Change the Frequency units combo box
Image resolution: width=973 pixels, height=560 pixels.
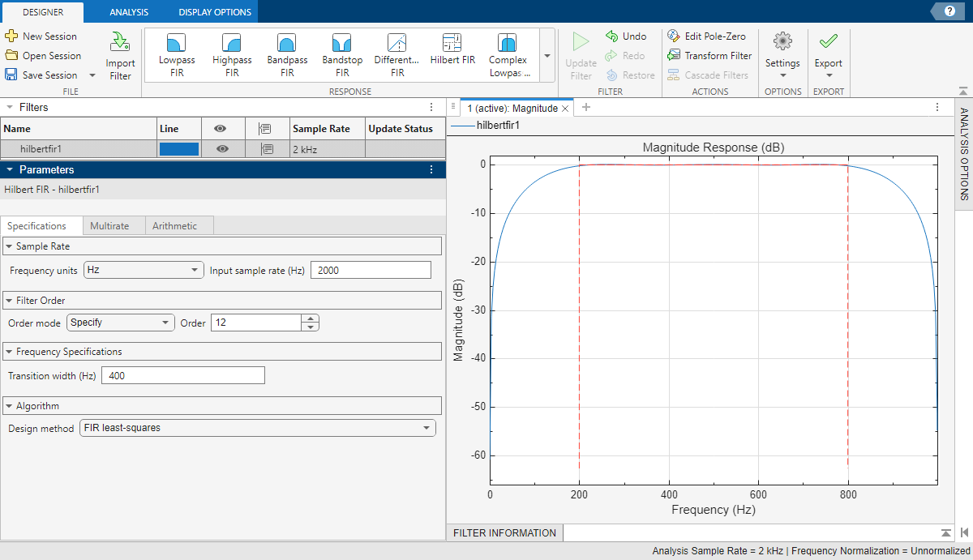click(143, 269)
